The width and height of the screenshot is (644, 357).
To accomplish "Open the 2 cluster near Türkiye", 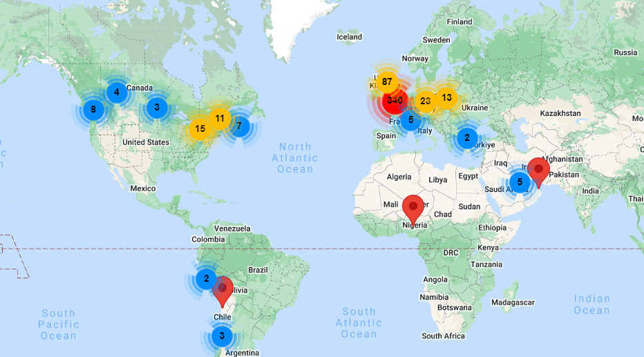I will click(467, 137).
